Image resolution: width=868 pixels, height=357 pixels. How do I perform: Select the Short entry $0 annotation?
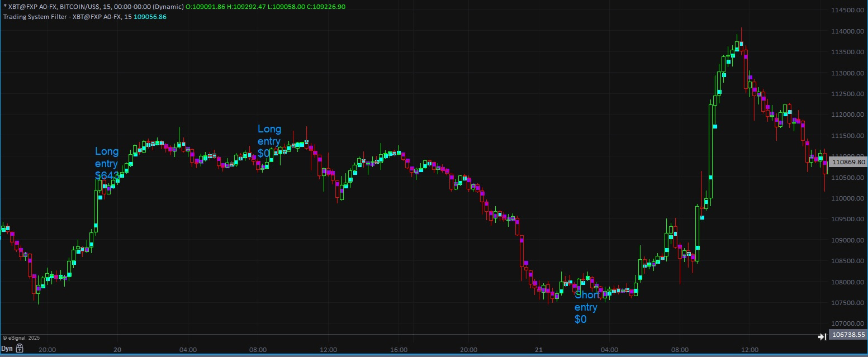pyautogui.click(x=586, y=307)
